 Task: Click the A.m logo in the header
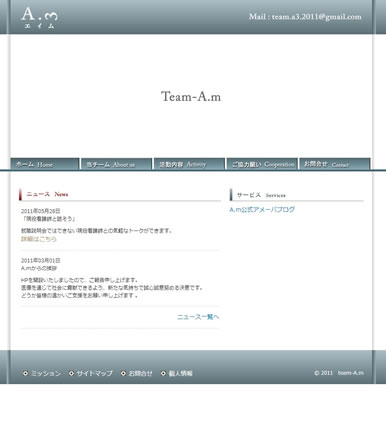click(x=39, y=18)
